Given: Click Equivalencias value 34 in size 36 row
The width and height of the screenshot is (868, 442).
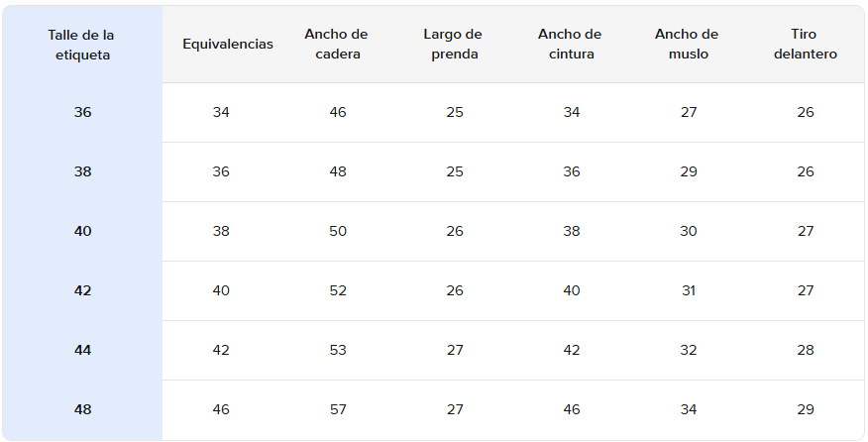Looking at the screenshot, I should 221,112.
